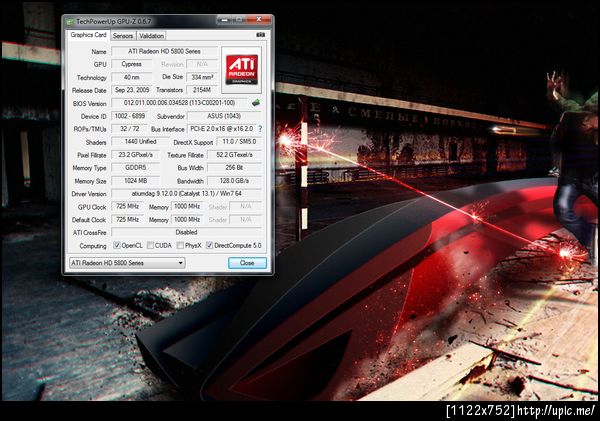Click the Bus Interface question mark icon
Screen dimensions: 600x421
pyautogui.click(x=260, y=129)
